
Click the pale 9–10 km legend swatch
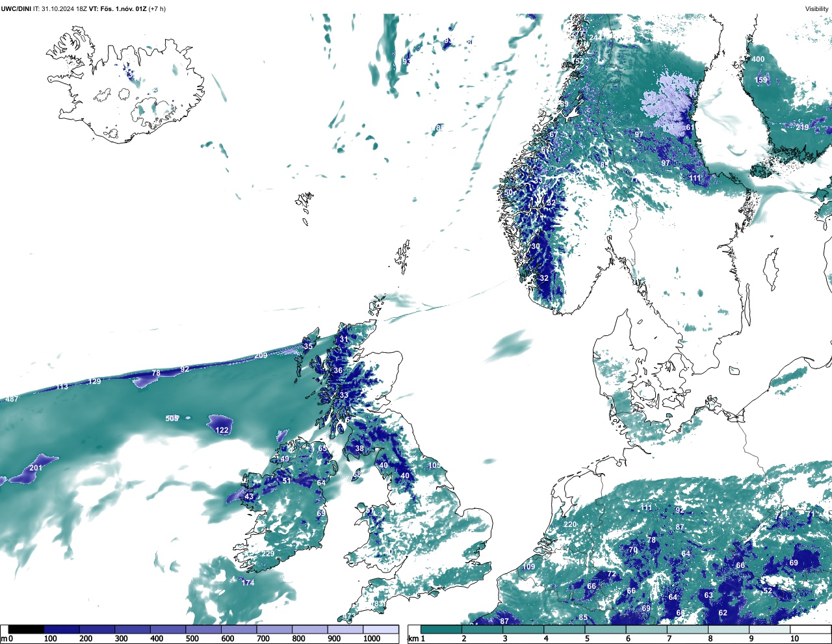pos(770,629)
